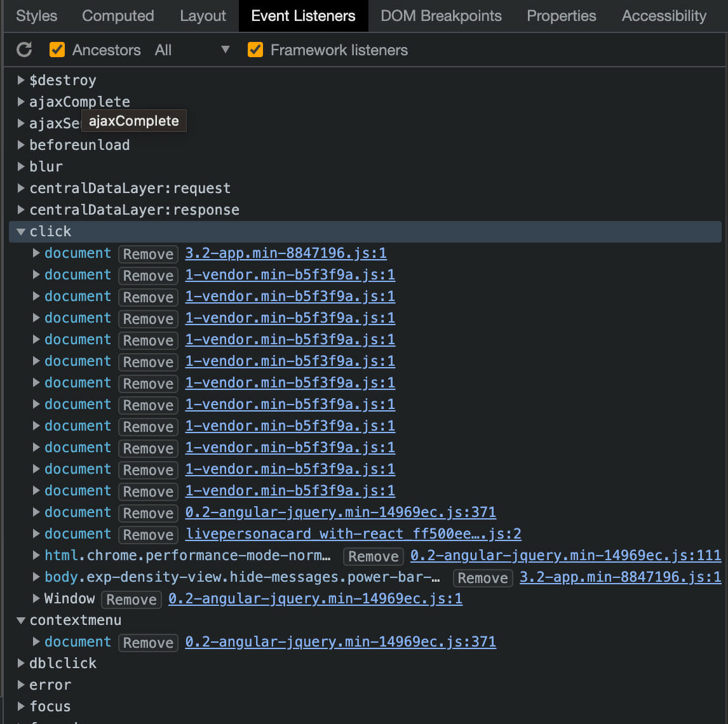
Task: Disable the Framework listeners checkbox
Action: [x=255, y=50]
